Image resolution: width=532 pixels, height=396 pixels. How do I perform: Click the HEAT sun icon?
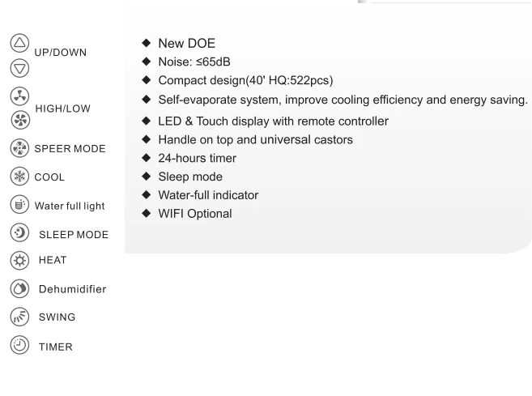(19, 261)
